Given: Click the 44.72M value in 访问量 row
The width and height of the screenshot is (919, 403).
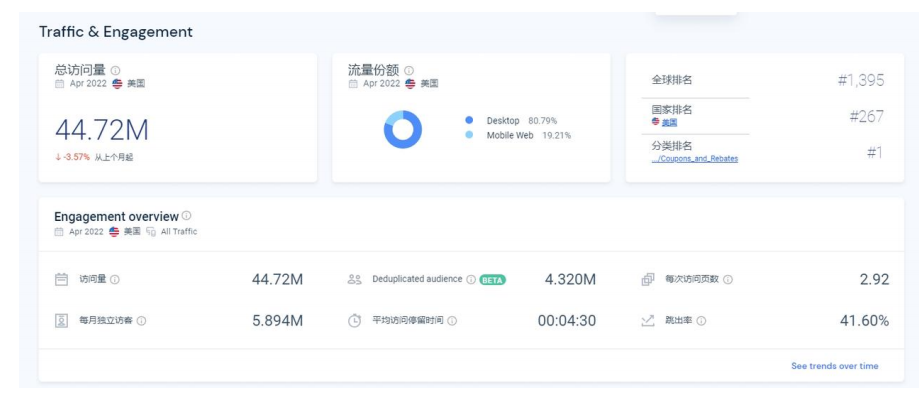Looking at the screenshot, I should click(x=278, y=280).
